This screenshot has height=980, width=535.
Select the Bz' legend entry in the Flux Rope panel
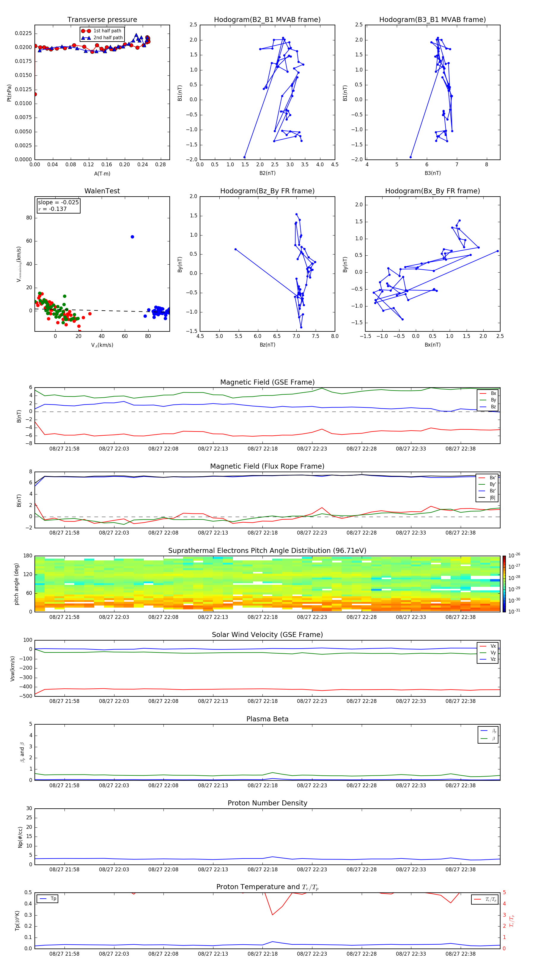click(487, 491)
